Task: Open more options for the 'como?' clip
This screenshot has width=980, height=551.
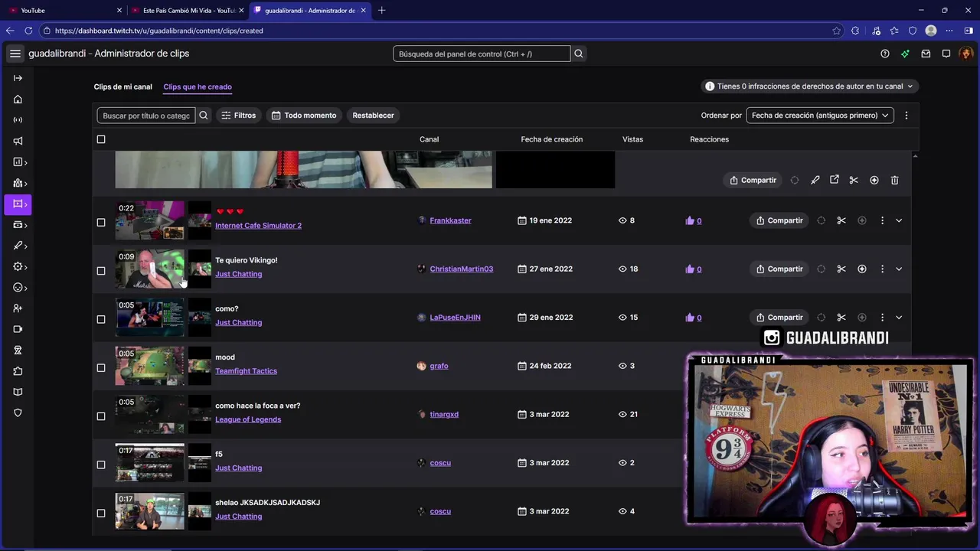Action: [x=882, y=318]
